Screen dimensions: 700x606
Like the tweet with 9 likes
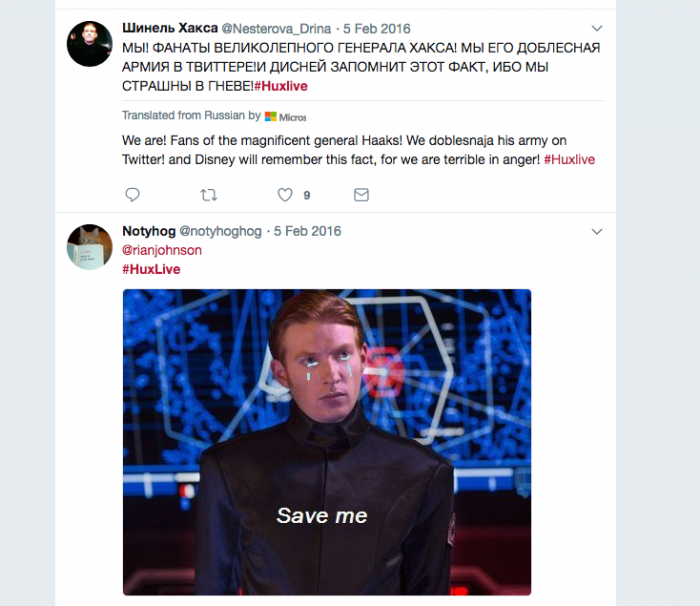coord(285,195)
